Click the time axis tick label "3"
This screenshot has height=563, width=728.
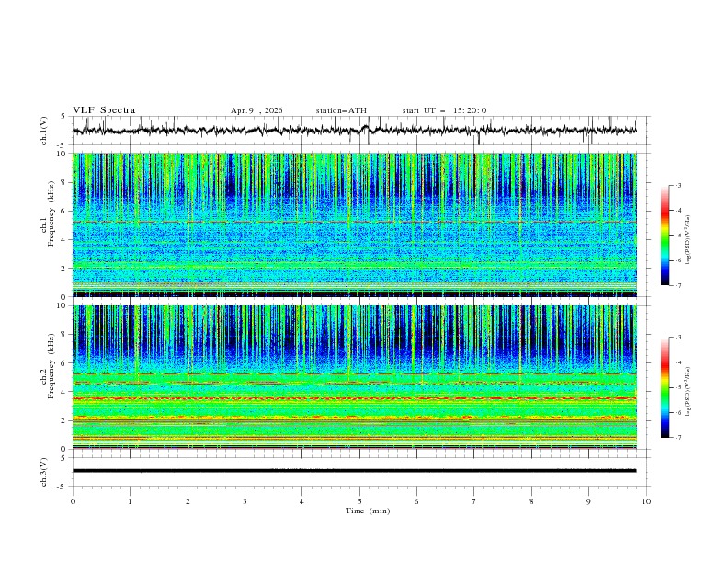click(x=245, y=501)
